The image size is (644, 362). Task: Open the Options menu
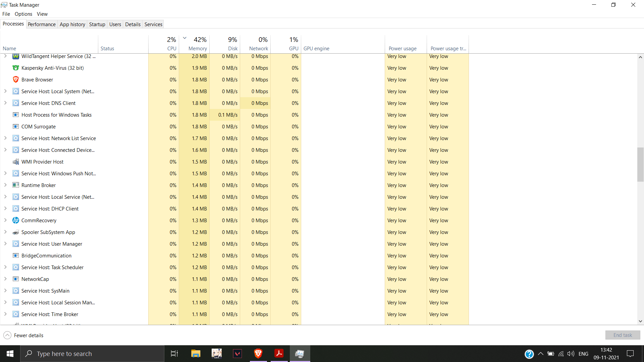23,14
